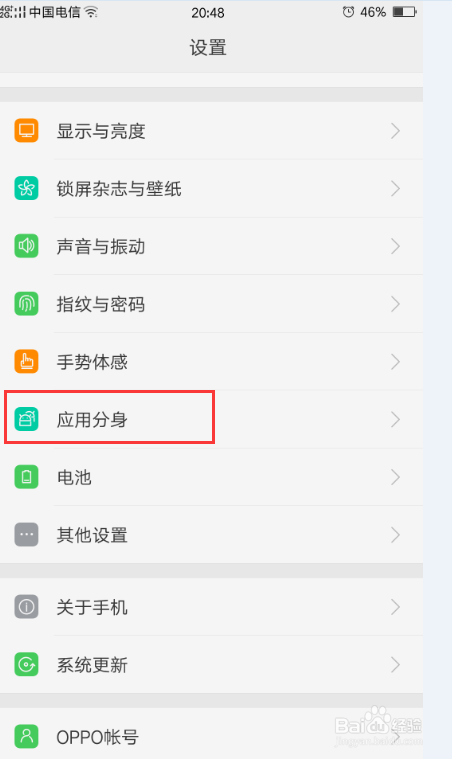Viewport: 452px width, 759px height.
Task: Open 手势体感 settings entry
Action: [211, 362]
